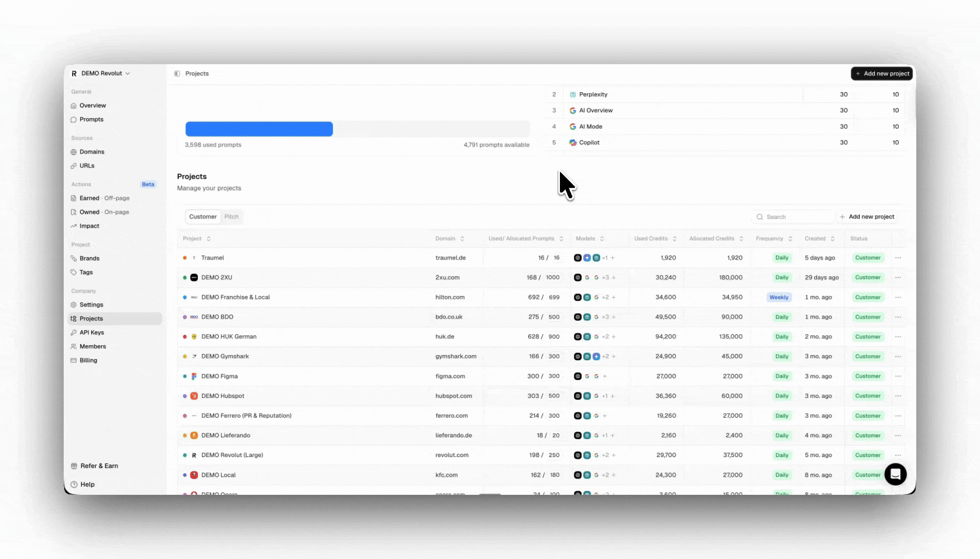Open more options for the Traumel row

click(x=898, y=258)
